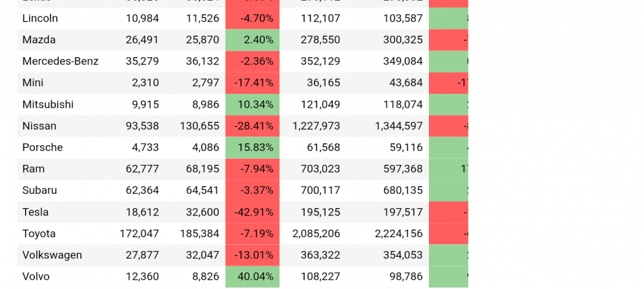This screenshot has width=644, height=289.
Task: Select the Mazda 2.40% change cell
Action: (x=252, y=40)
